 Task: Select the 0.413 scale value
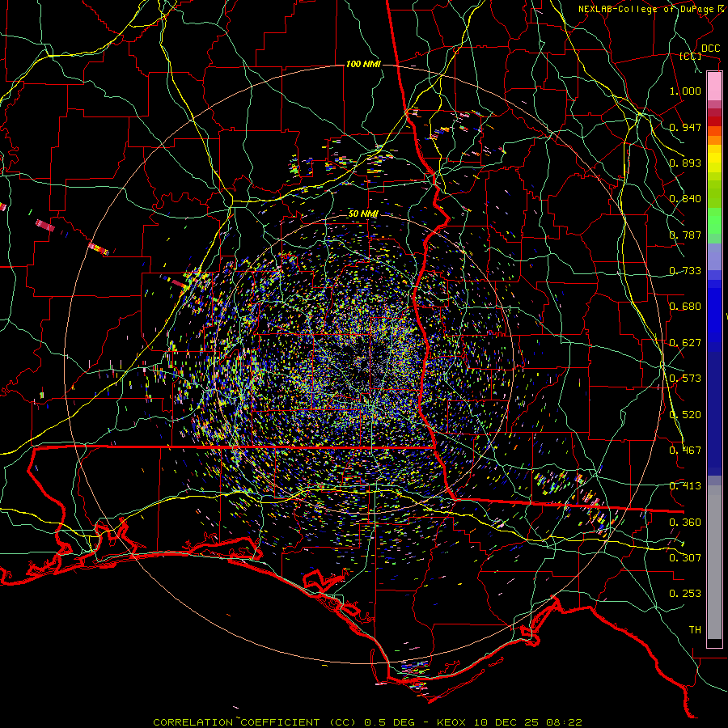[685, 486]
